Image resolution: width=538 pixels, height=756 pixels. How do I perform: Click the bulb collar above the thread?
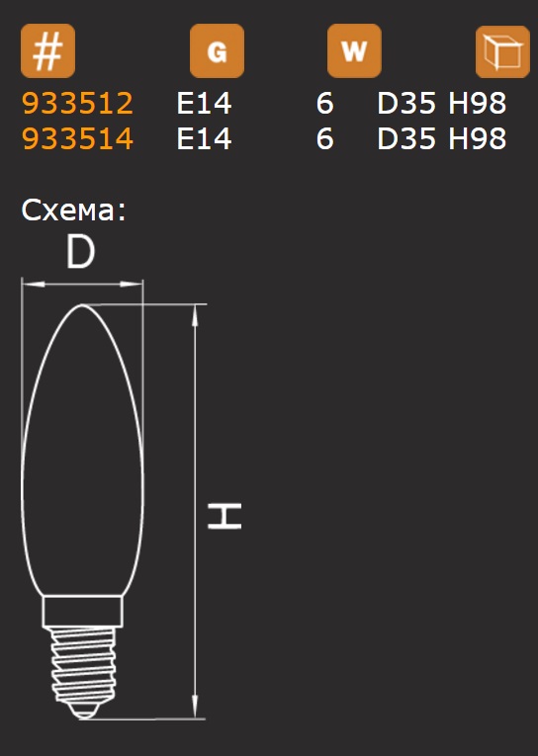[x=82, y=612]
